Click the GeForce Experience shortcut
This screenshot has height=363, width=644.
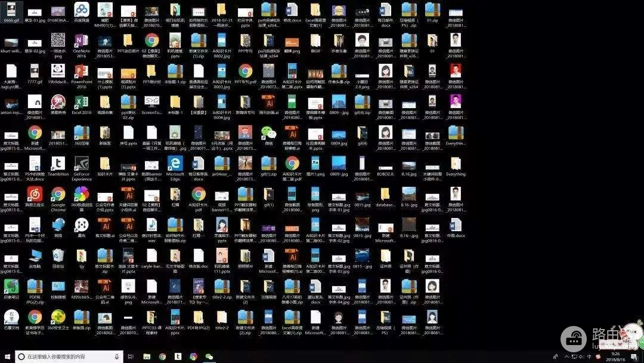82,163
